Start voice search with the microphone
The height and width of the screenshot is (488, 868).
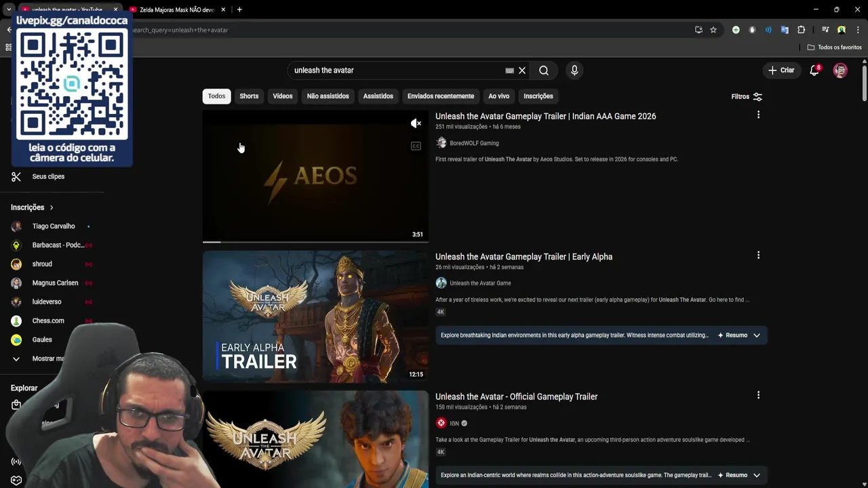click(x=574, y=70)
